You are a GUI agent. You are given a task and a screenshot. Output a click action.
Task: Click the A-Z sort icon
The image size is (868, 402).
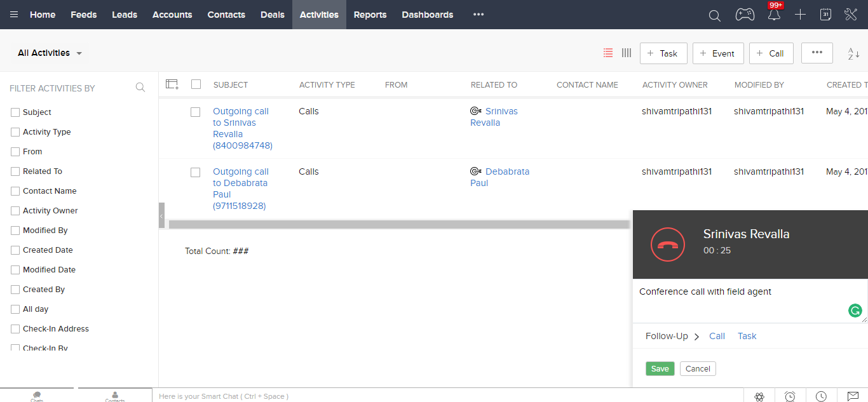click(x=853, y=54)
